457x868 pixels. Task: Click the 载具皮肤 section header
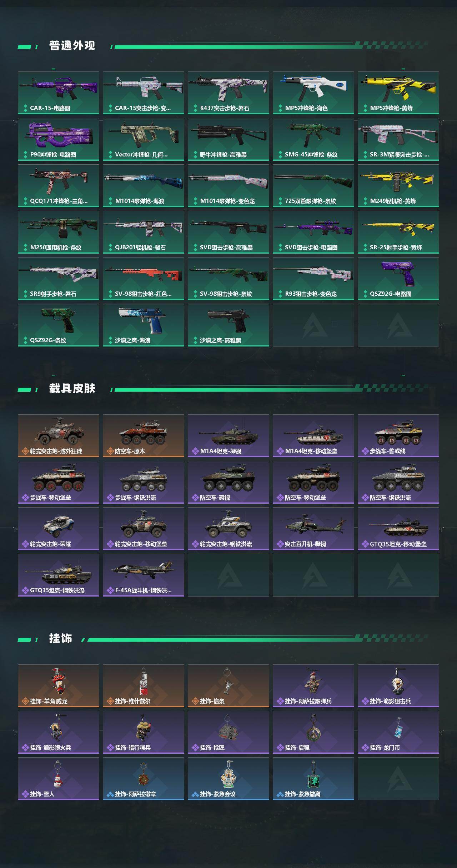pyautogui.click(x=72, y=389)
